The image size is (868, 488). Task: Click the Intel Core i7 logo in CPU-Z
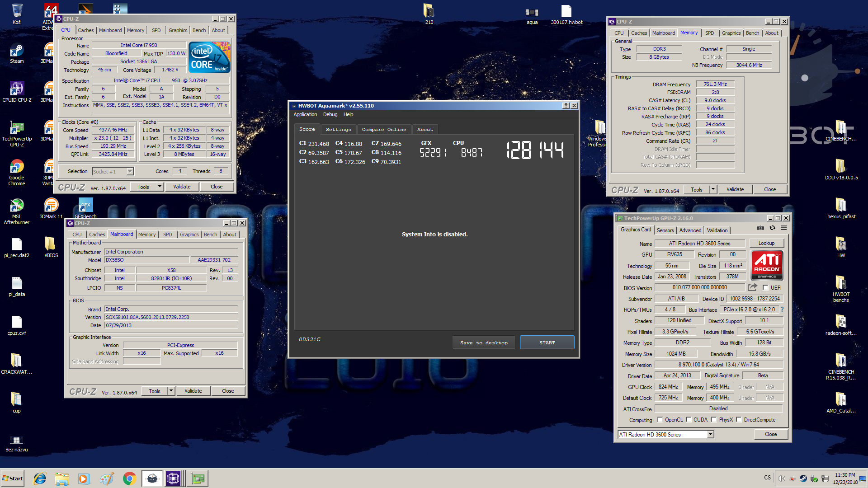pyautogui.click(x=210, y=57)
